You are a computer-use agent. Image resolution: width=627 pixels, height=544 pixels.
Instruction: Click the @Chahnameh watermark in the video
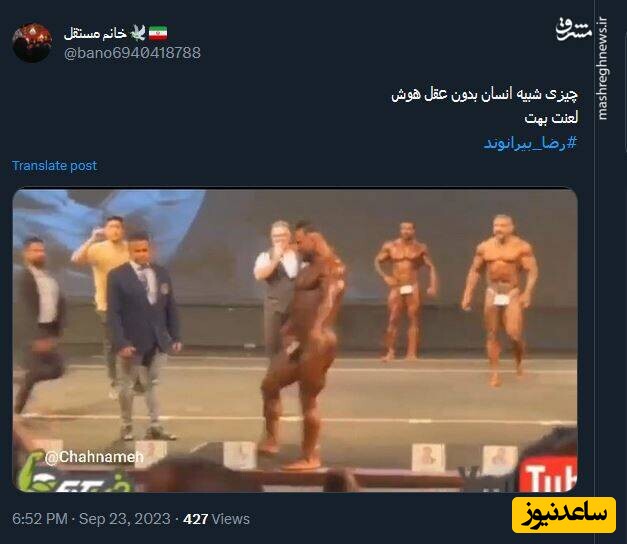pos(94,457)
